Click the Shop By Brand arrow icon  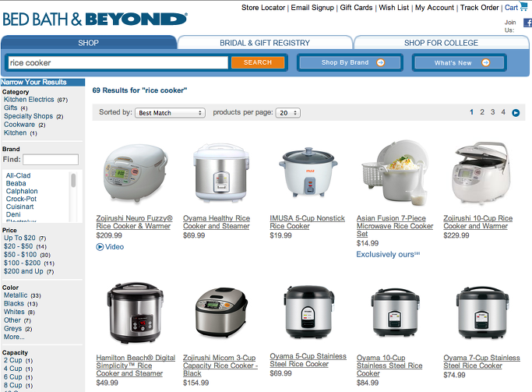[381, 62]
